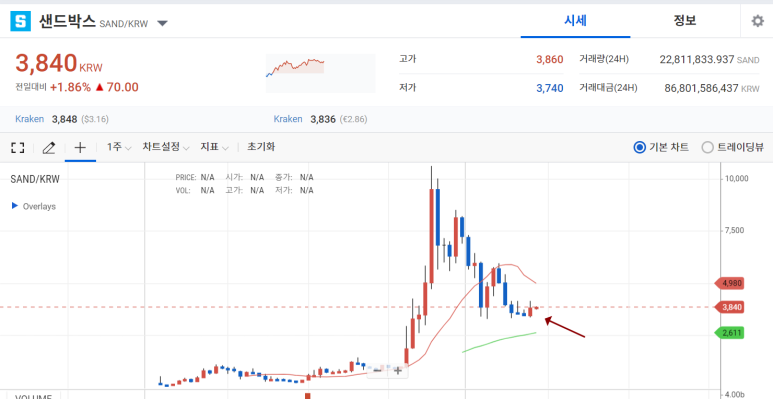Select the 기본 차트 radio button

coord(639,147)
